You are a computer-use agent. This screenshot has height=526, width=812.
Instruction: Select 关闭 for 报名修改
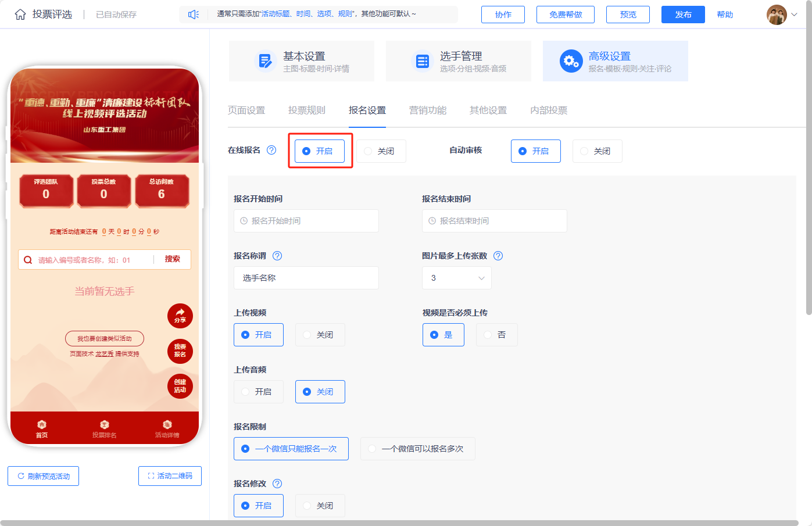click(x=320, y=506)
